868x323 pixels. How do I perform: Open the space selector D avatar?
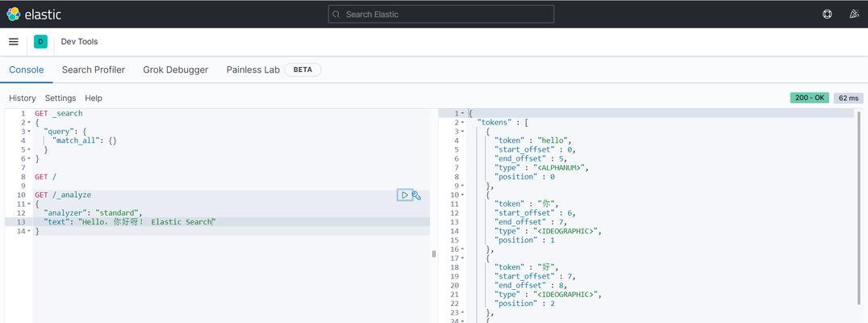click(40, 42)
